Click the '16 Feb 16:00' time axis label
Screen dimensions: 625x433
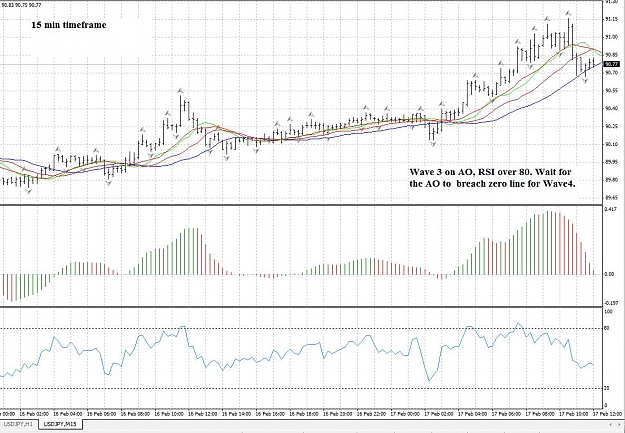pos(270,414)
